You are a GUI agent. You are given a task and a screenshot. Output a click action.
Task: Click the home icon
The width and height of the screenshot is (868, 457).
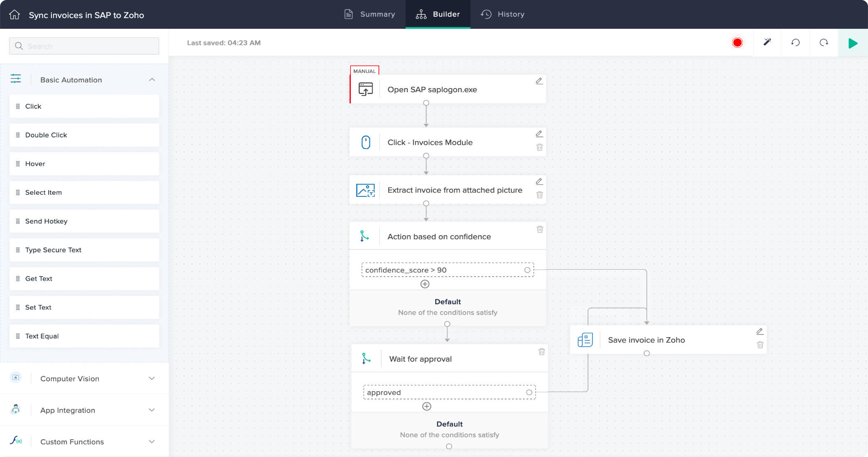(x=14, y=15)
